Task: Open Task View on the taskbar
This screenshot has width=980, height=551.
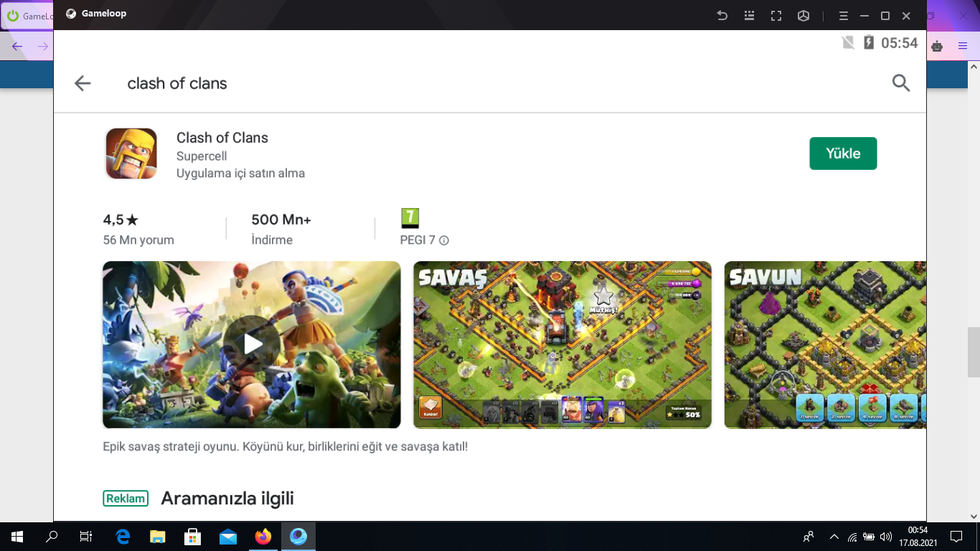Action: click(x=86, y=536)
